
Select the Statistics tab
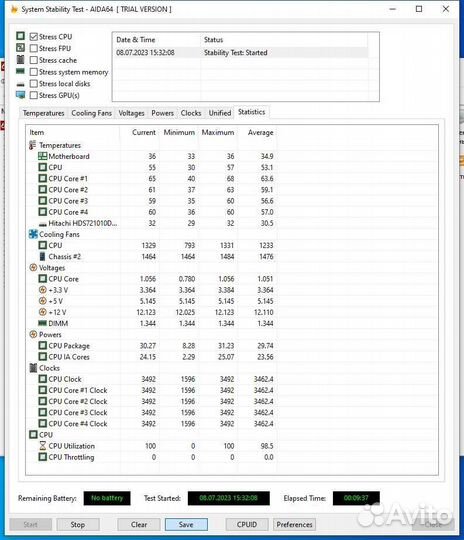(x=251, y=112)
